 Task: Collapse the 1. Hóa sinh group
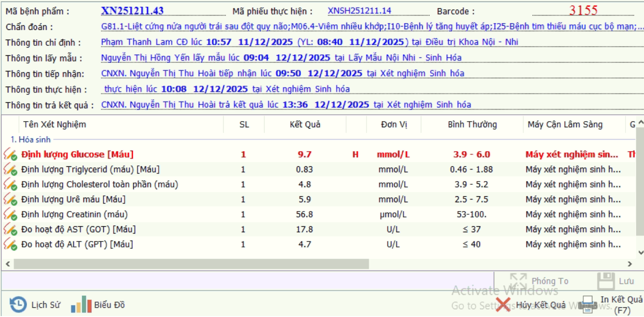coord(30,139)
